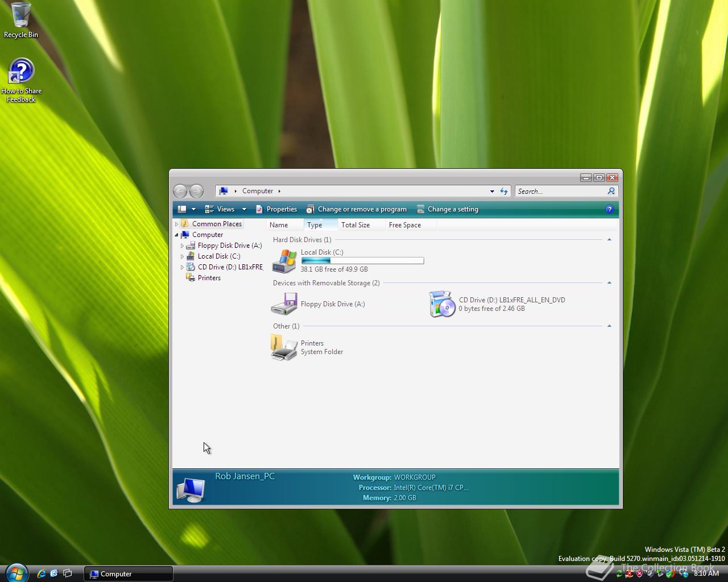Open the Windows Start orb

click(16, 573)
